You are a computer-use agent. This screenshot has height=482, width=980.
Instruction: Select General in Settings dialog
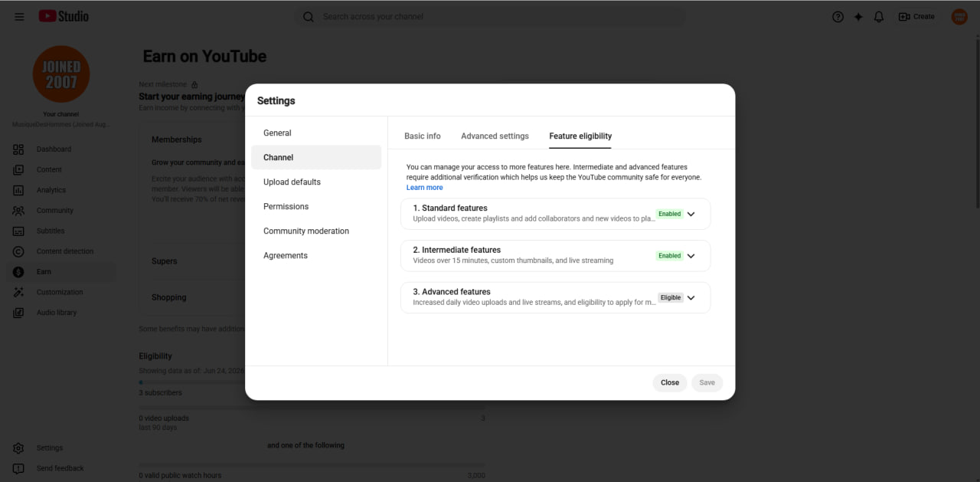(x=316, y=133)
